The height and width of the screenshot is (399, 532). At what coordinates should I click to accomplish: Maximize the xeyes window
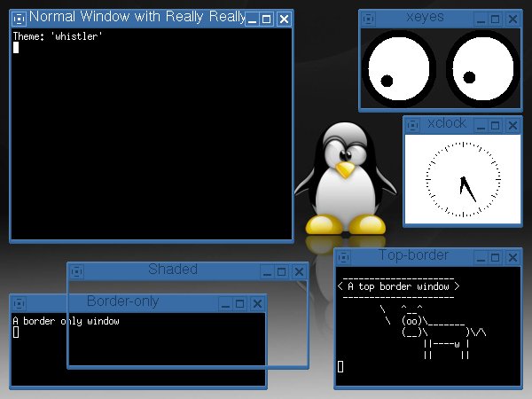point(496,19)
